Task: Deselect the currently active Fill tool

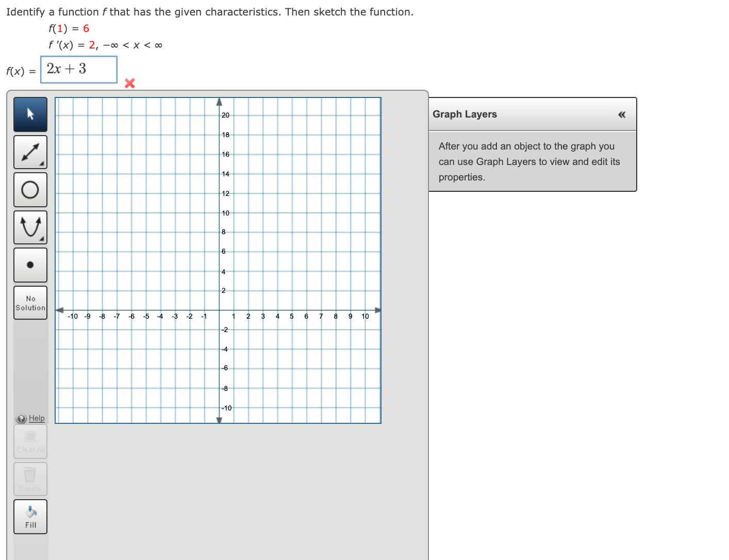Action: click(x=30, y=516)
